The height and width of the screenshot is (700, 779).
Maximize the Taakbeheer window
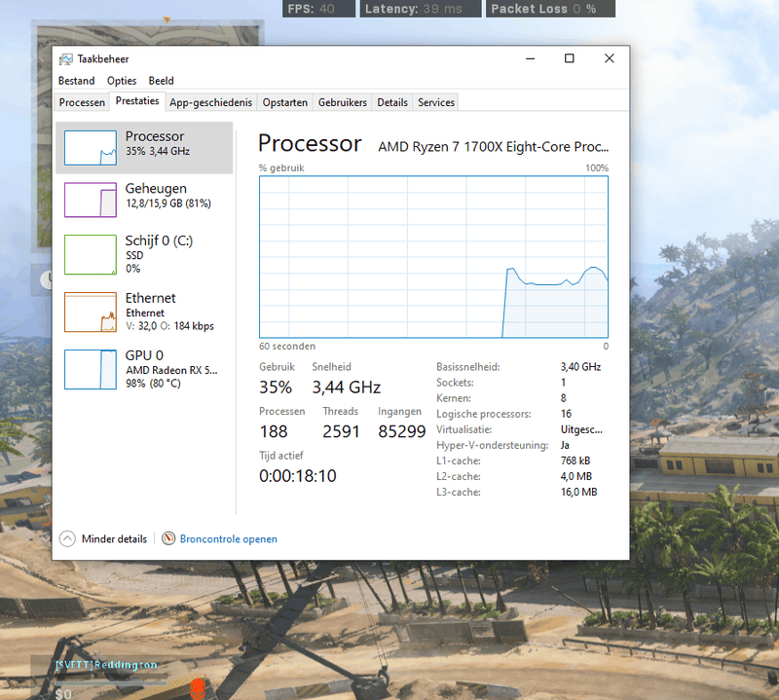(570, 58)
